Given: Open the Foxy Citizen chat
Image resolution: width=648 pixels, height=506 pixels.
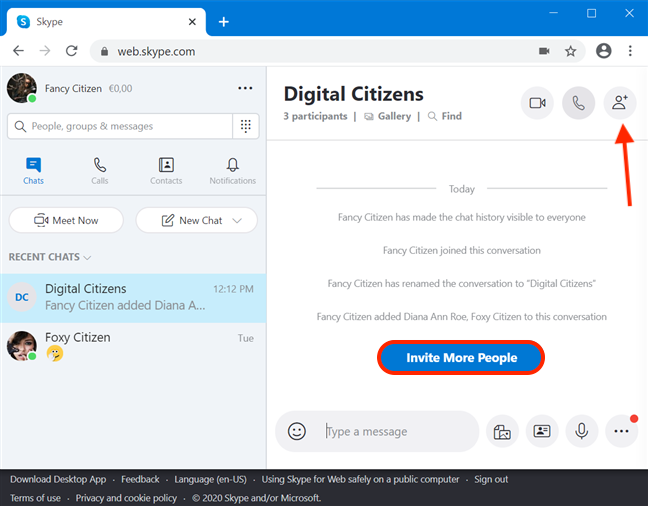Looking at the screenshot, I should [133, 346].
